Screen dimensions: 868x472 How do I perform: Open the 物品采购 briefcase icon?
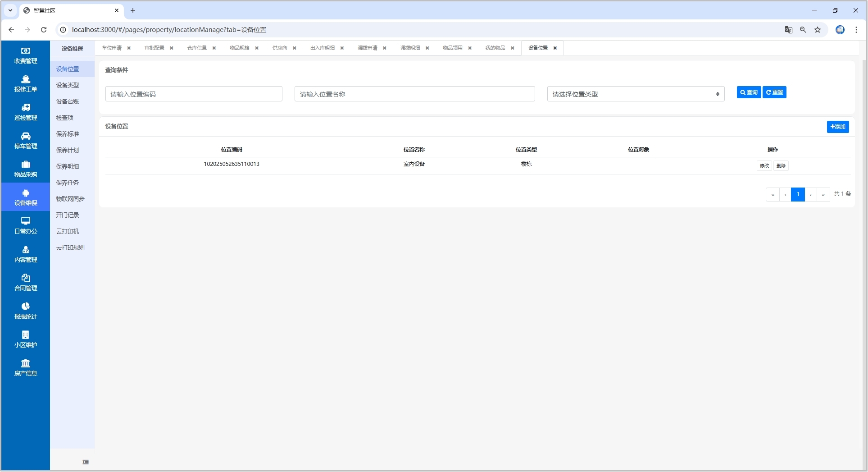(26, 165)
